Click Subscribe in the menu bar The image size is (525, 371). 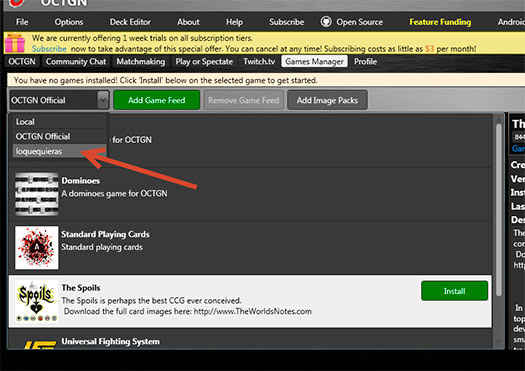click(287, 22)
